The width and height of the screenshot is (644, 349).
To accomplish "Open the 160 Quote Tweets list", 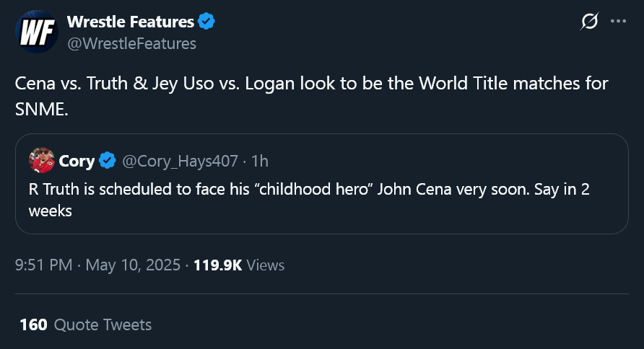I will coord(86,324).
